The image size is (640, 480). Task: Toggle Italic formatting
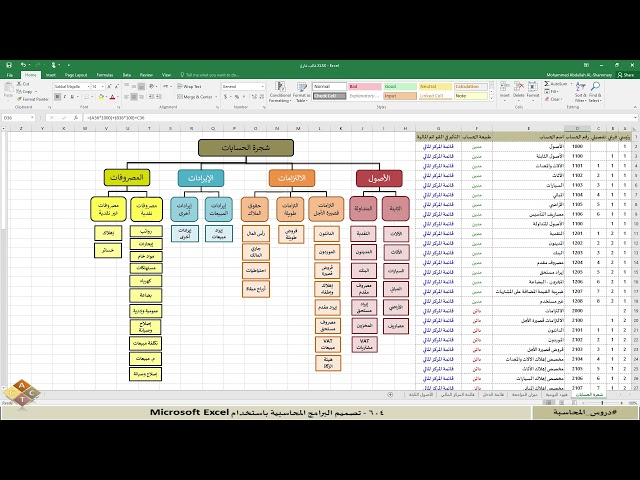(64, 97)
